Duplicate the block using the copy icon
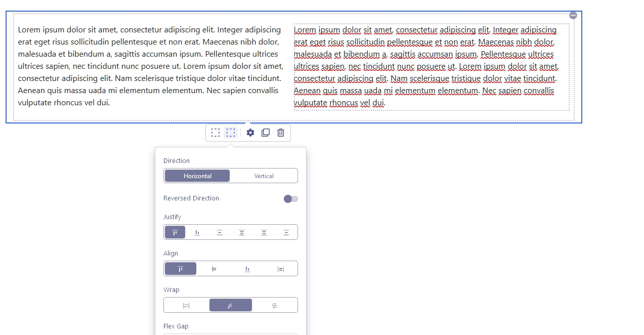644x335 pixels. (266, 133)
